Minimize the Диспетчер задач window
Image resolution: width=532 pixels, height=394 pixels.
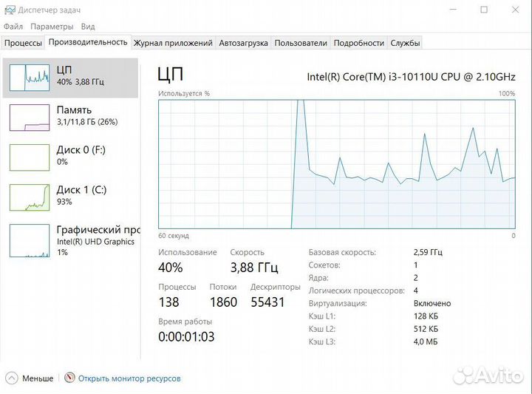453,10
